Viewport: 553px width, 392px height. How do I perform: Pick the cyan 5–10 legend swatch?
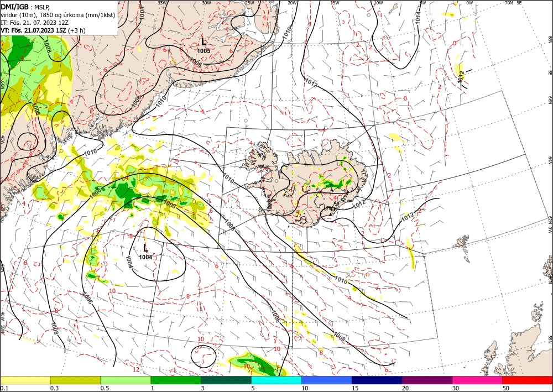276,380
